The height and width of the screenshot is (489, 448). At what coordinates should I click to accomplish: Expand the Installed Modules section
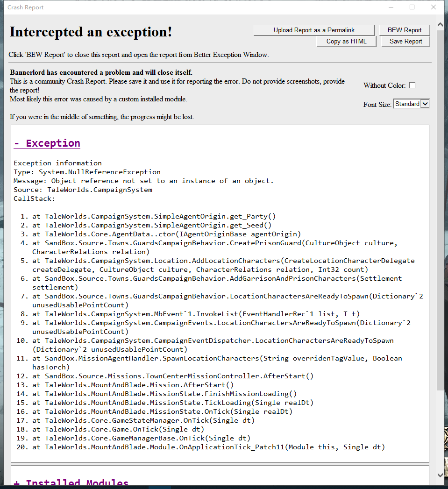point(71,482)
